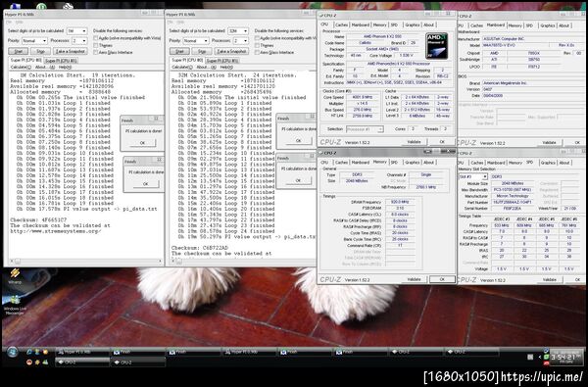588x387 pixels.
Task: Click the title bar icon of CPU-Z CPU window
Action: 321,16
